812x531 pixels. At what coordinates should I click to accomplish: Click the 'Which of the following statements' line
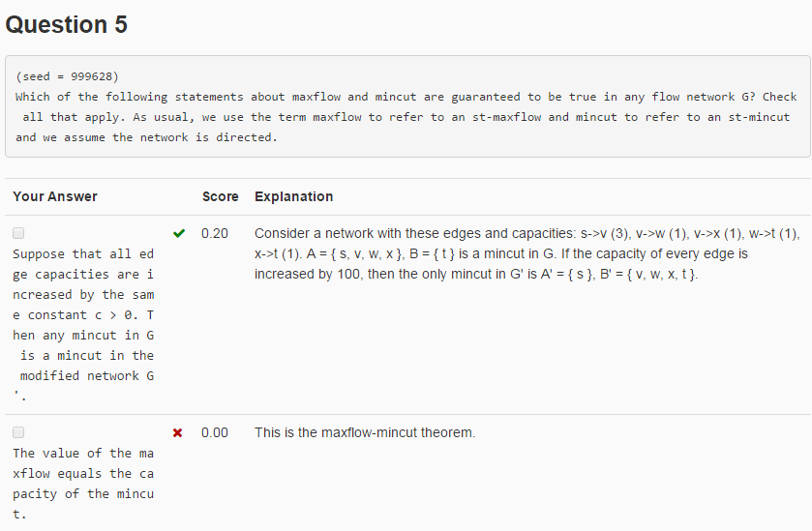[406, 97]
